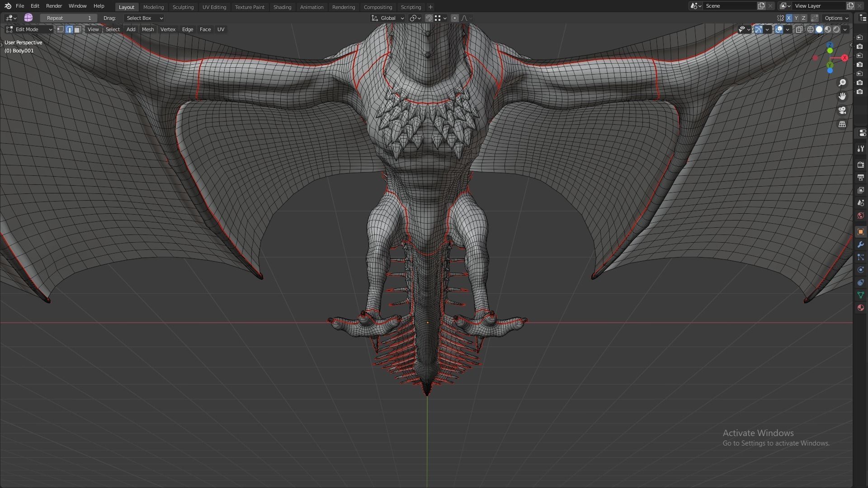868x488 pixels.
Task: Open the Object Data mesh properties tab
Action: point(861,295)
